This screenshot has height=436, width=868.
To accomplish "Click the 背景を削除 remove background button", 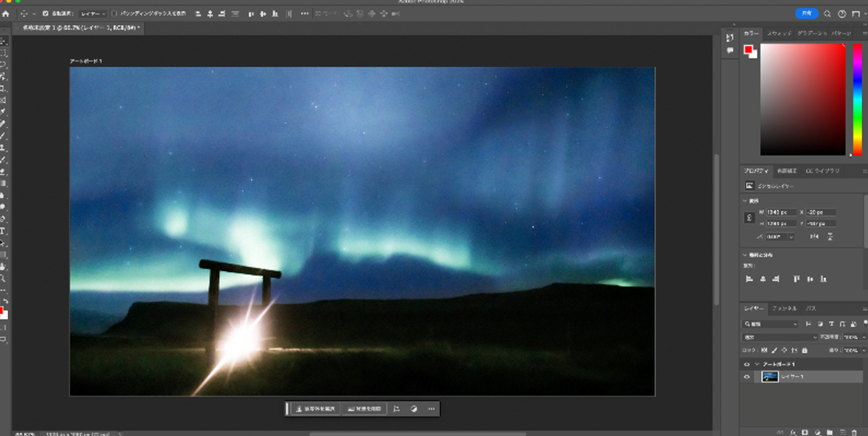I will click(x=364, y=409).
